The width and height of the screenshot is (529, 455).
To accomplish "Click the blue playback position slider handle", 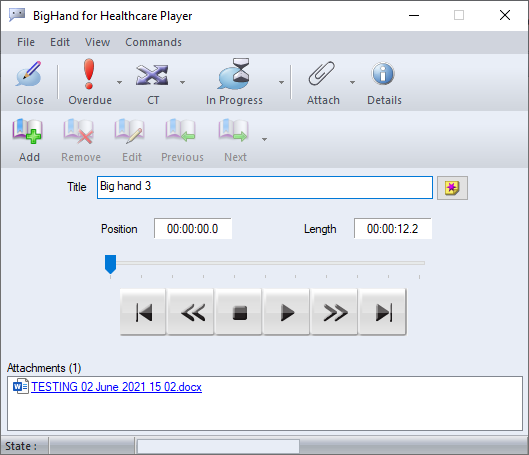I will click(x=110, y=264).
